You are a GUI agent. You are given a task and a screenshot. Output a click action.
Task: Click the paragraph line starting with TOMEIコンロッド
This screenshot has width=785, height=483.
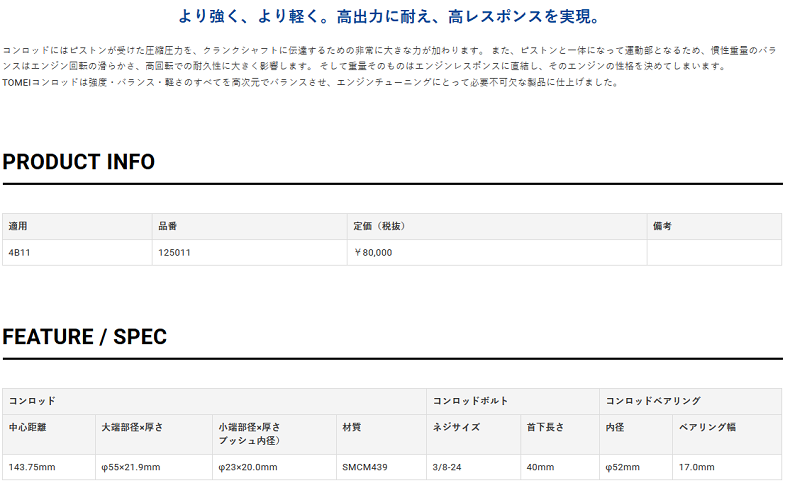tap(311, 82)
